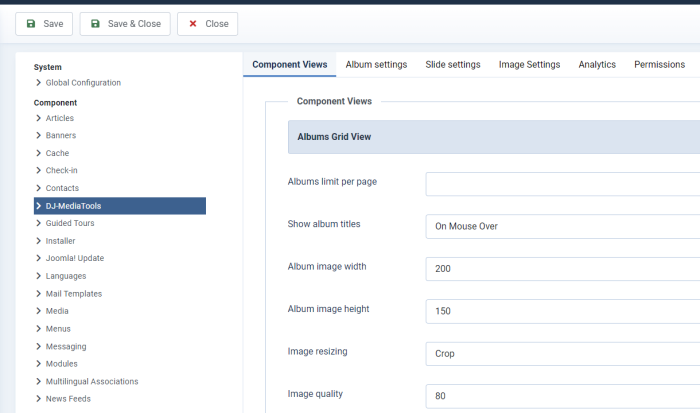Open the Languages settings
The height and width of the screenshot is (413, 700).
[x=66, y=276]
